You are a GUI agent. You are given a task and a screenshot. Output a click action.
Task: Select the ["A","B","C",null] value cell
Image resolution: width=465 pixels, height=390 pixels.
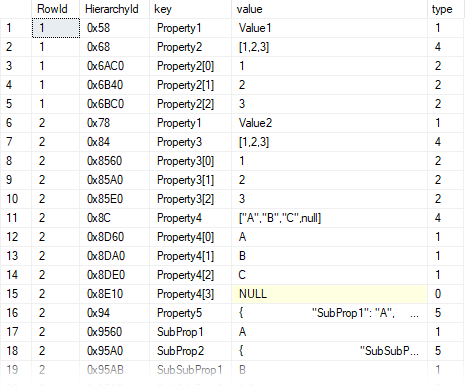pos(329,218)
